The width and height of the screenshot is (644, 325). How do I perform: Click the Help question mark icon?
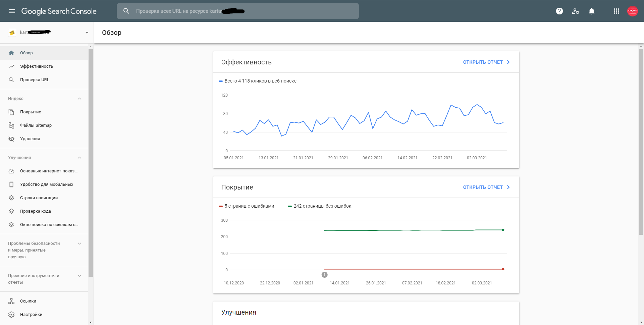[559, 11]
